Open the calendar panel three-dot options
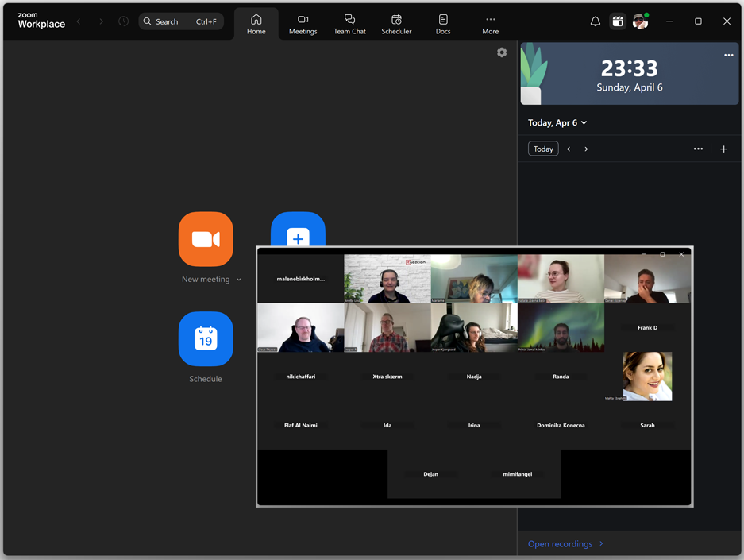The image size is (744, 560). click(x=698, y=149)
